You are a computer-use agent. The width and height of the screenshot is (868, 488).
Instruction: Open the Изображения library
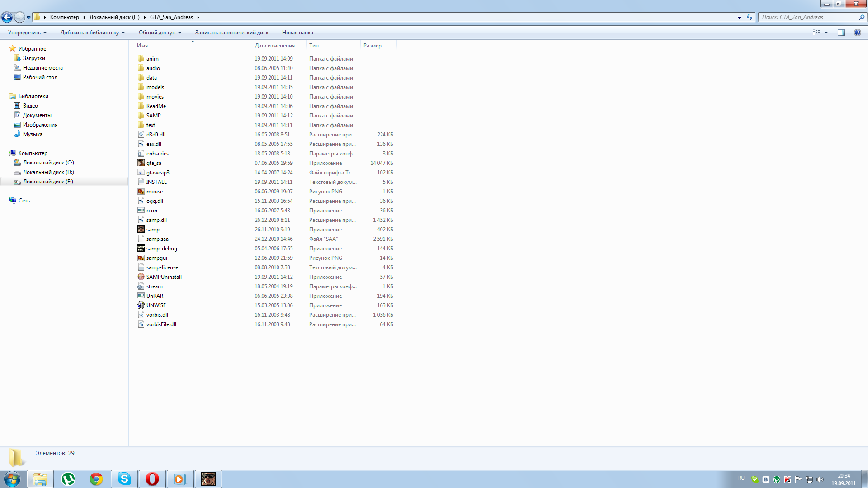click(40, 125)
